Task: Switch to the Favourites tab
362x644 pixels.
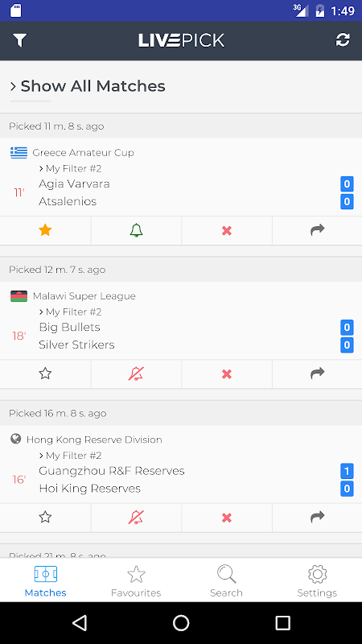Action: point(136,580)
